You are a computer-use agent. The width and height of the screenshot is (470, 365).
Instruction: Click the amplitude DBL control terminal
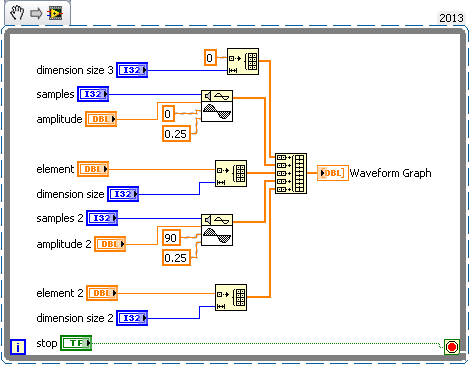point(101,119)
